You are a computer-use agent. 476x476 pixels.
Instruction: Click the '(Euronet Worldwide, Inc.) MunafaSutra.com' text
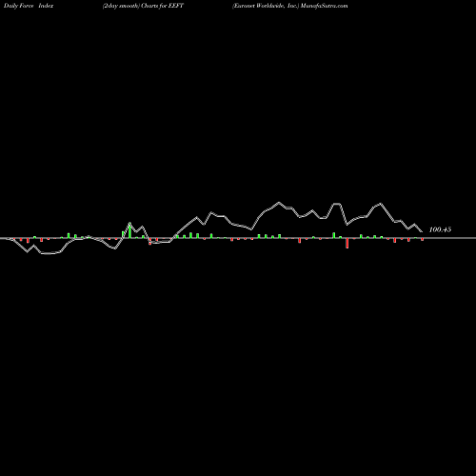pyautogui.click(x=290, y=6)
